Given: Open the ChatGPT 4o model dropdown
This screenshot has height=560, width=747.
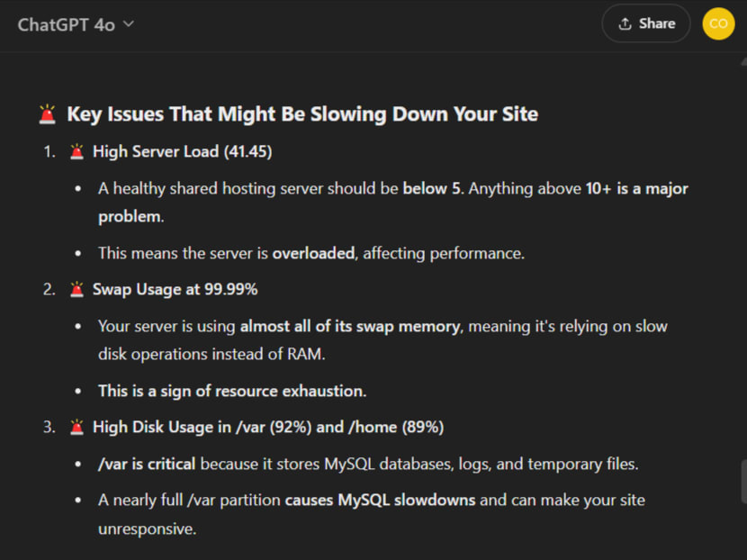Looking at the screenshot, I should [76, 24].
